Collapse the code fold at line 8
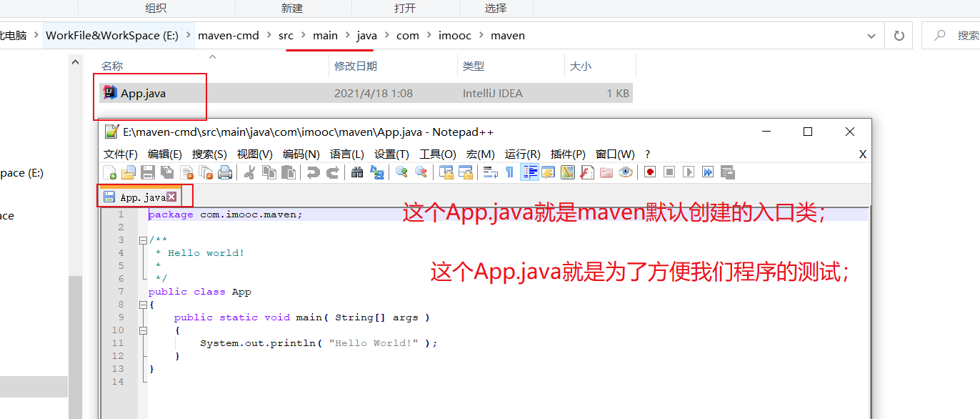The image size is (980, 419). (x=143, y=304)
